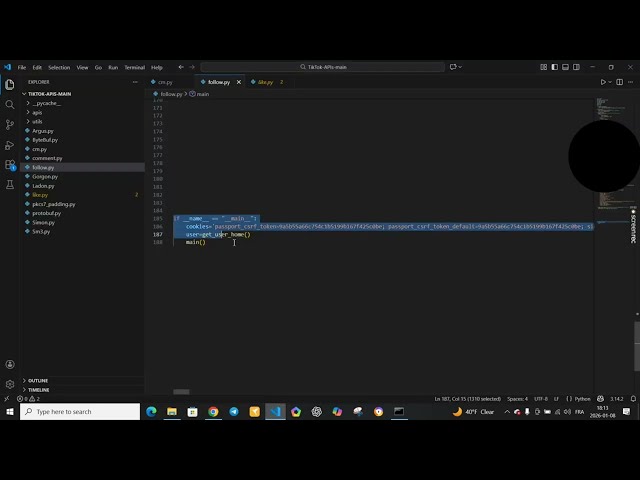Open Gorgon.py in the explorer
Image resolution: width=640 pixels, height=480 pixels.
click(45, 177)
